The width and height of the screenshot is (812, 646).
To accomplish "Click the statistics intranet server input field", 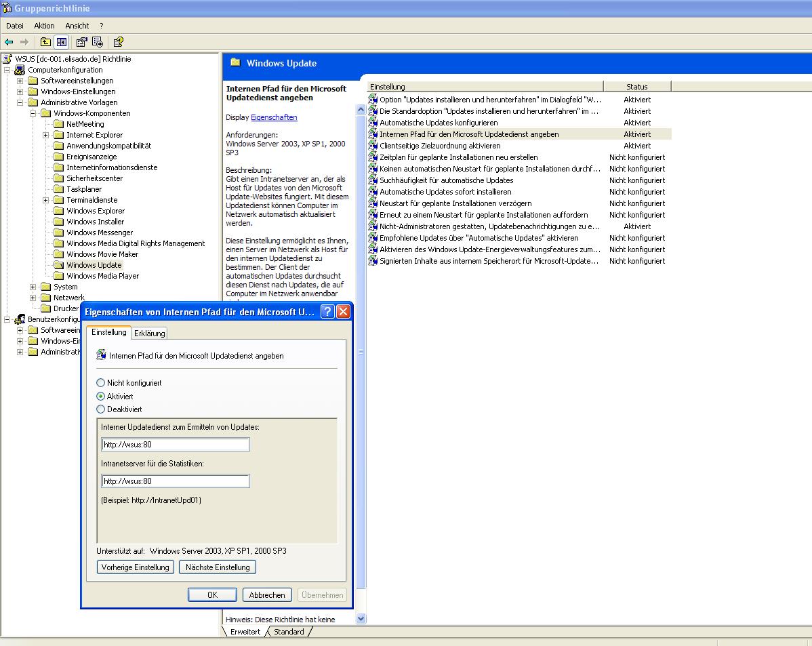I will (176, 481).
